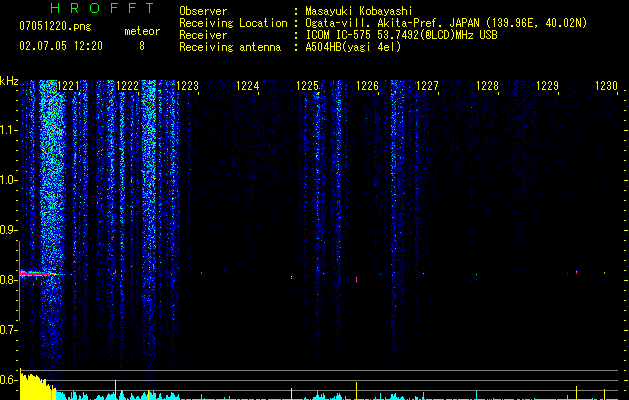Click time marker 1223

tap(187, 86)
